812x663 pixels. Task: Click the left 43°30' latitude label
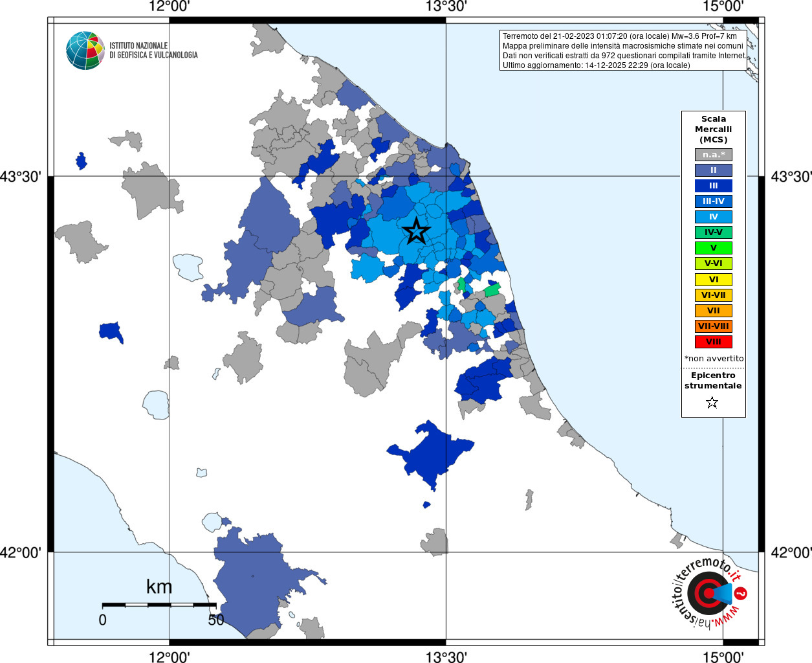[21, 176]
